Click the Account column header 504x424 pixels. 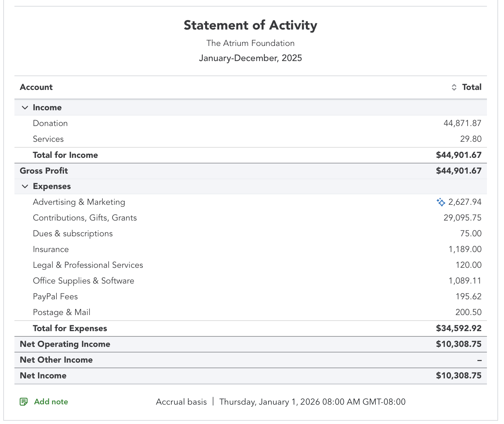36,87
